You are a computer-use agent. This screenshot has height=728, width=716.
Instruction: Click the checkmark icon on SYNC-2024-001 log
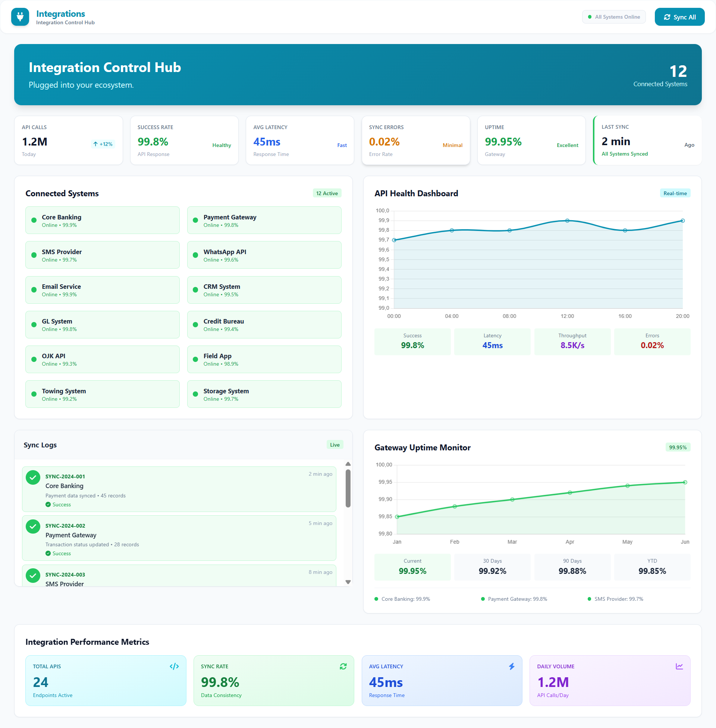point(33,477)
